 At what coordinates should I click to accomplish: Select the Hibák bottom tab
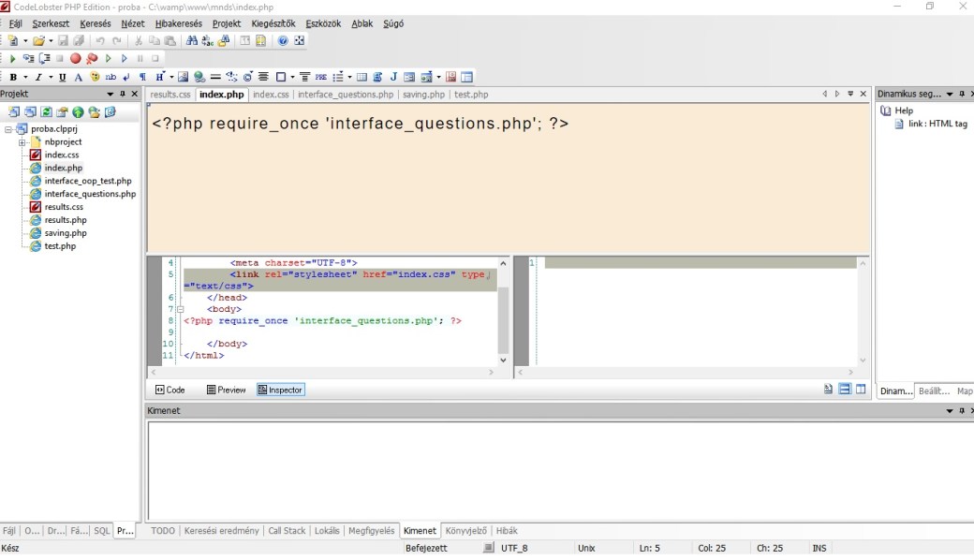507,531
